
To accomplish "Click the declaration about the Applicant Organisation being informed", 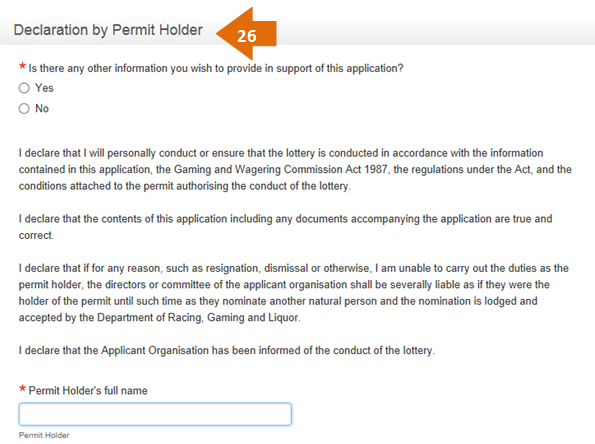I will coord(227,350).
